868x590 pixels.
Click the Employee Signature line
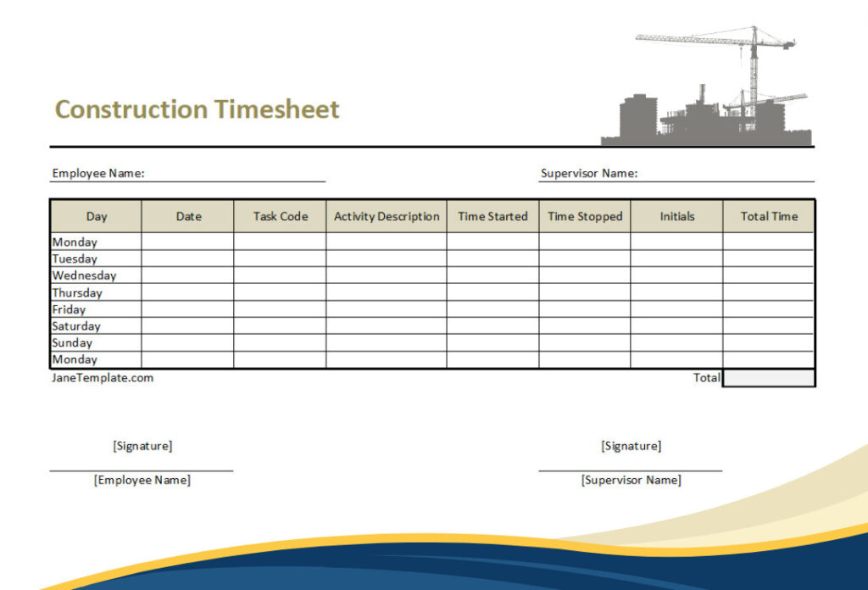tap(142, 465)
